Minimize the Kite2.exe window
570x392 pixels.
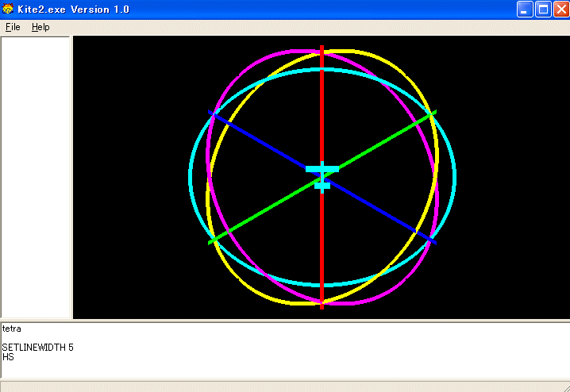[x=525, y=9]
